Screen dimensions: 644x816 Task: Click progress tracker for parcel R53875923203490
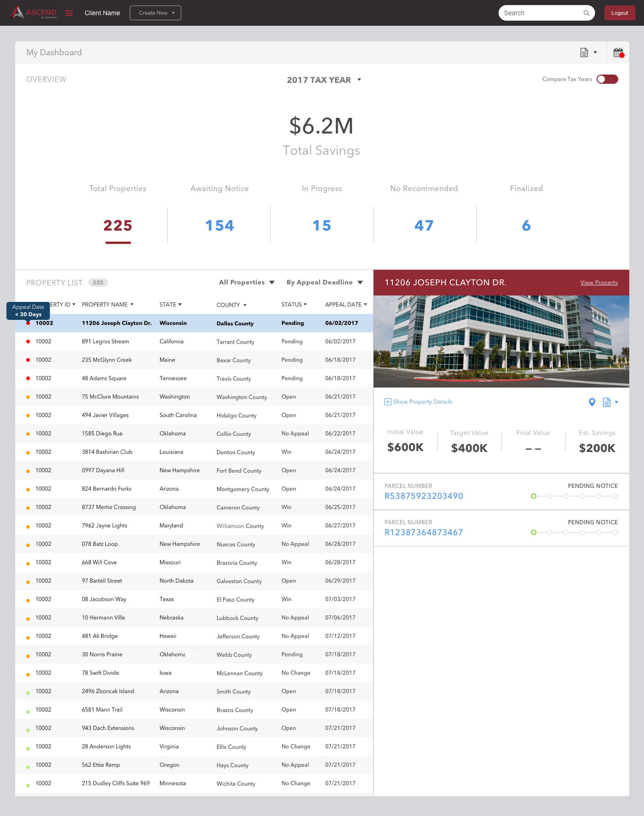pyautogui.click(x=574, y=496)
